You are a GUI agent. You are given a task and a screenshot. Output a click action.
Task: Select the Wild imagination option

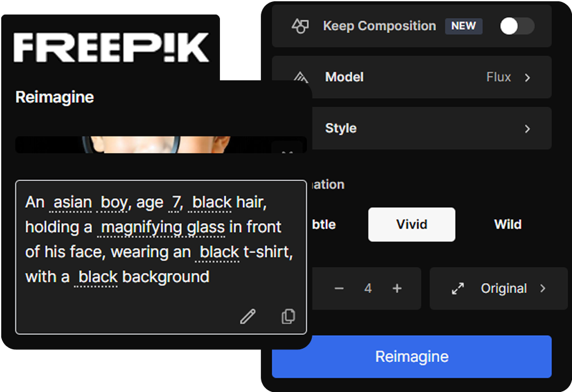click(508, 224)
